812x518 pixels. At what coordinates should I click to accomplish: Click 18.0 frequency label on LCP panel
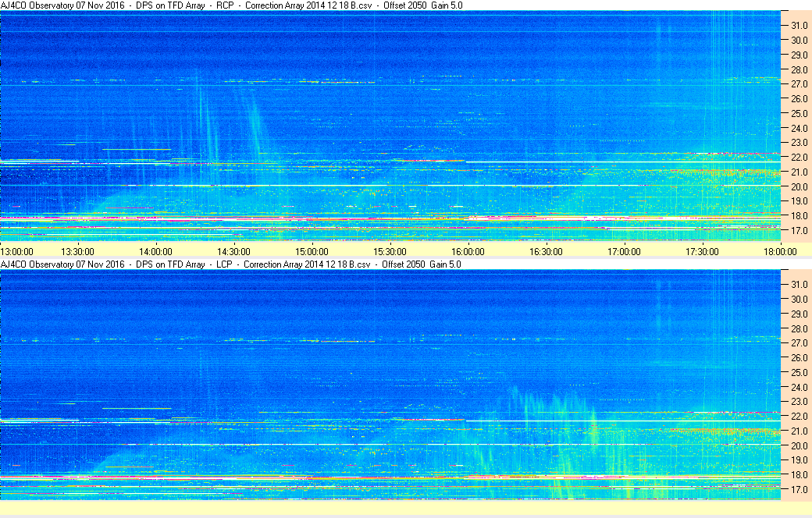tap(799, 475)
